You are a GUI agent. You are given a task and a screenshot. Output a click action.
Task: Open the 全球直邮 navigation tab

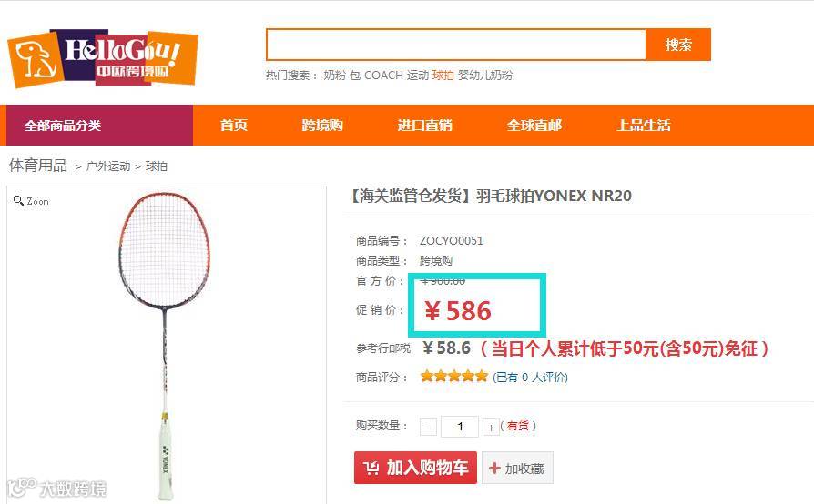[534, 125]
